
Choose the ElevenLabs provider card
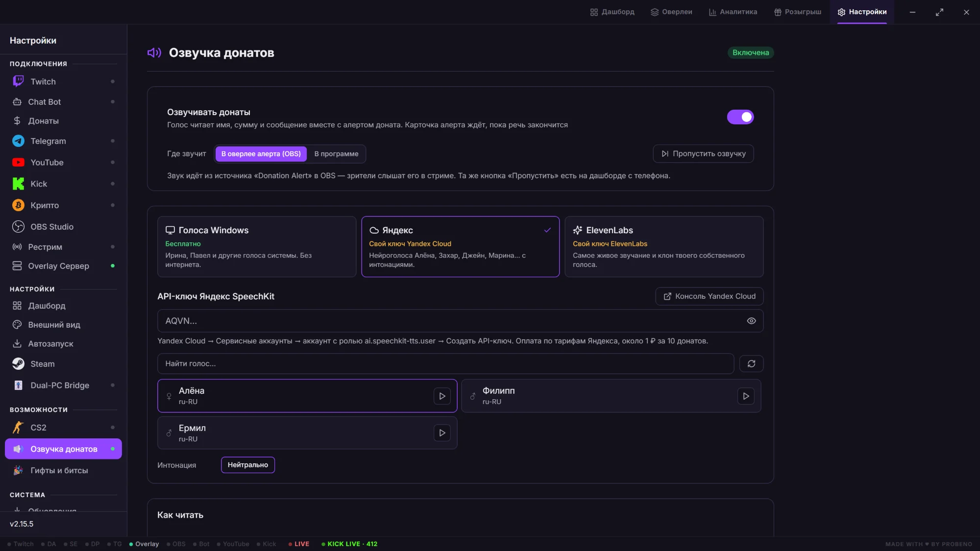pyautogui.click(x=664, y=247)
